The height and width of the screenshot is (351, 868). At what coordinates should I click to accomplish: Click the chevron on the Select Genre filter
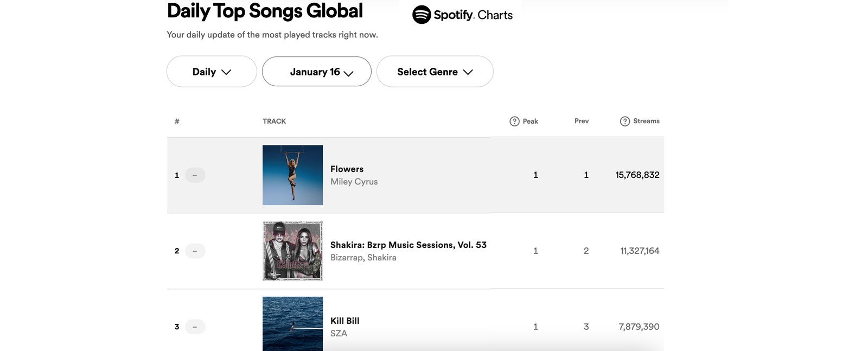pyautogui.click(x=469, y=71)
